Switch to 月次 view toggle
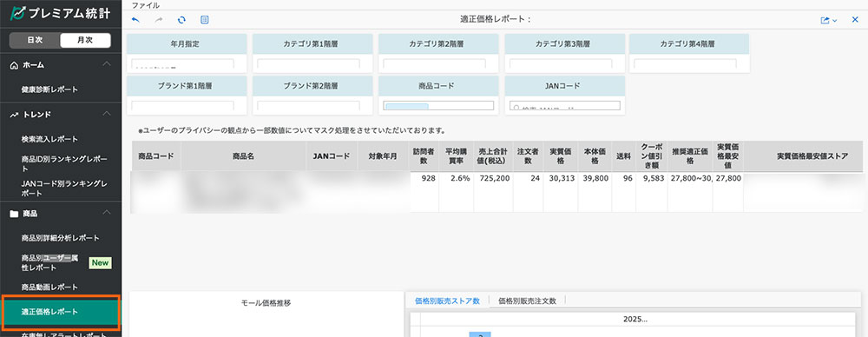The height and width of the screenshot is (337, 868). pyautogui.click(x=85, y=41)
